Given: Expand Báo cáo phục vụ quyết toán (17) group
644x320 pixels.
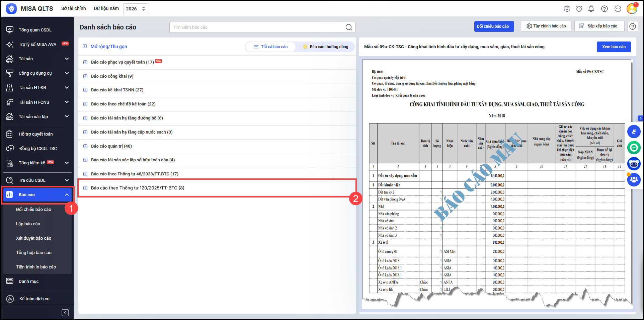Looking at the screenshot, I should (x=85, y=62).
